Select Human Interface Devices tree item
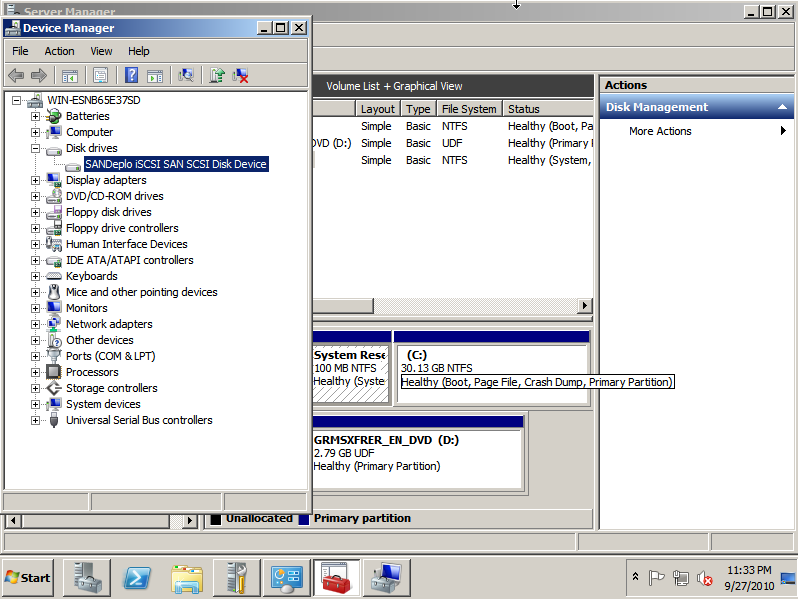Viewport: 798px width, 599px height. 127,244
